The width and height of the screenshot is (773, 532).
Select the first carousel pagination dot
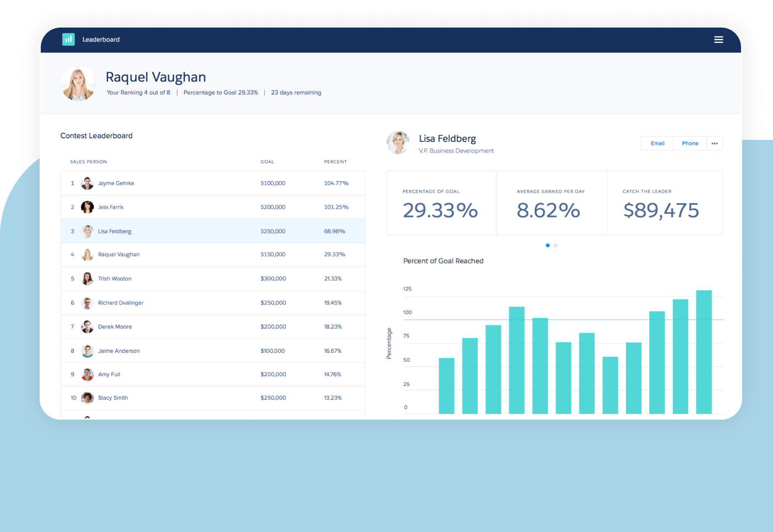tap(547, 245)
